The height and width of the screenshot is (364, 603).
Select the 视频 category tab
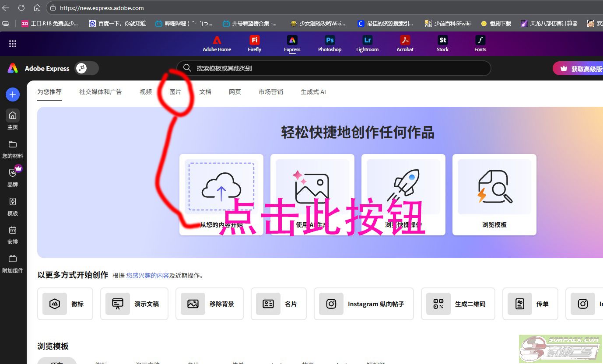(x=146, y=92)
